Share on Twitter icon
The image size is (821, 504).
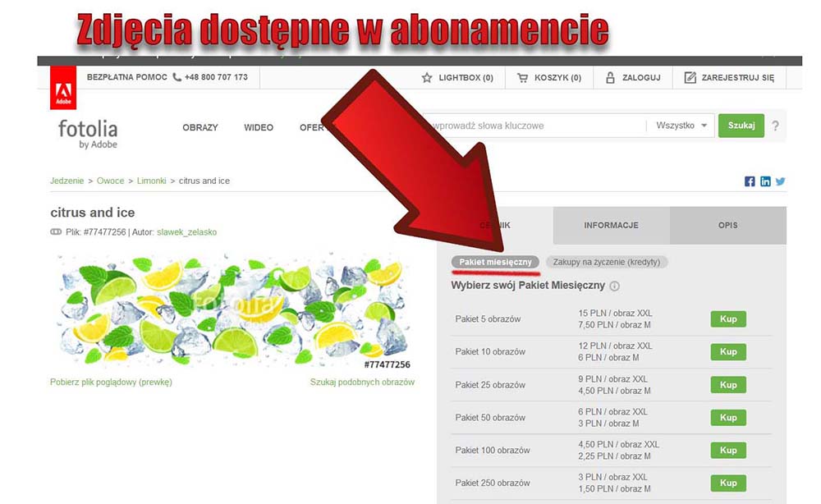(780, 181)
